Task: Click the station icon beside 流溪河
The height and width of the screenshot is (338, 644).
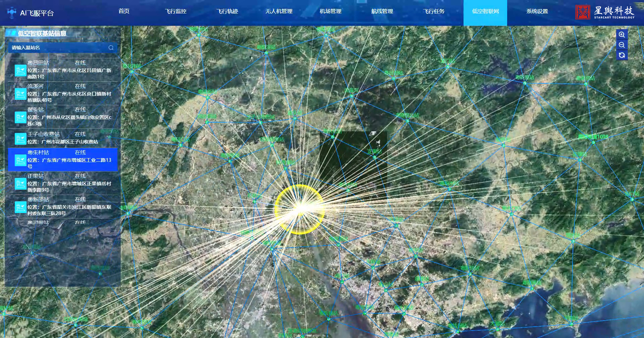Action: point(20,94)
